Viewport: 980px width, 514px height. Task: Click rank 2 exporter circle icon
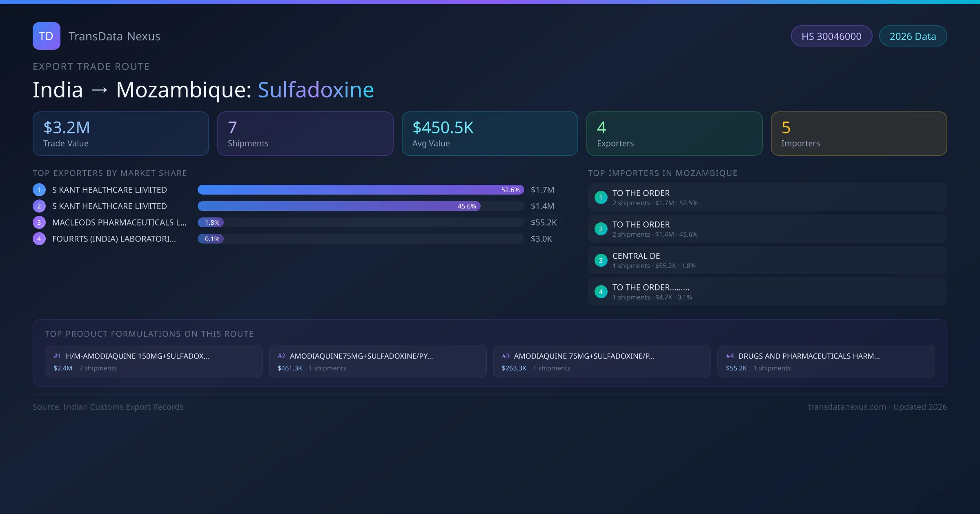[x=39, y=206]
